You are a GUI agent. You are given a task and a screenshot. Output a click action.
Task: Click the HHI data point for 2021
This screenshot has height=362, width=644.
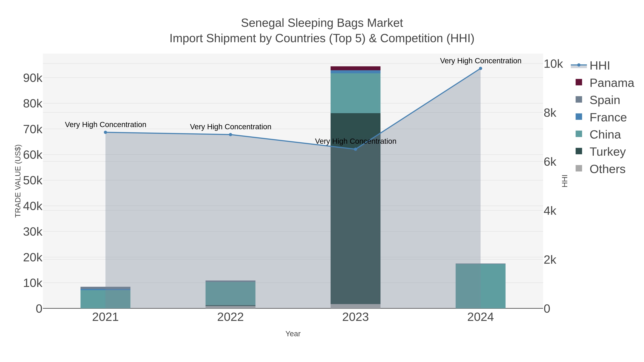click(106, 132)
